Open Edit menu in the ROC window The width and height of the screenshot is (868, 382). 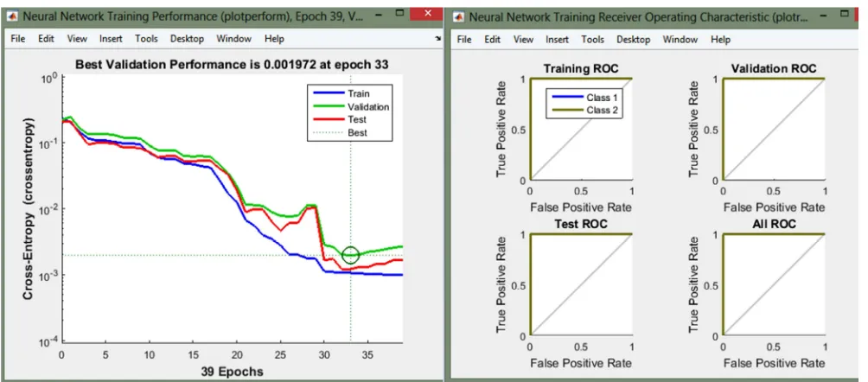point(492,39)
